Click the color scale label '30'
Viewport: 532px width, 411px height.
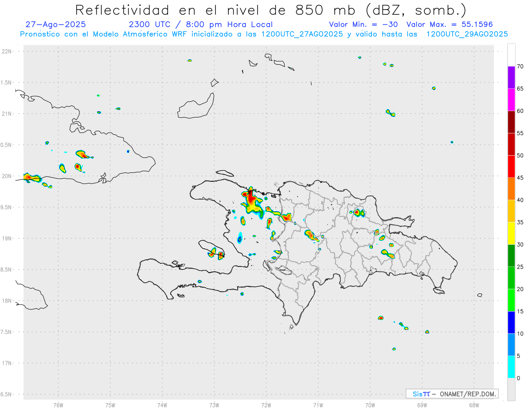(520, 245)
